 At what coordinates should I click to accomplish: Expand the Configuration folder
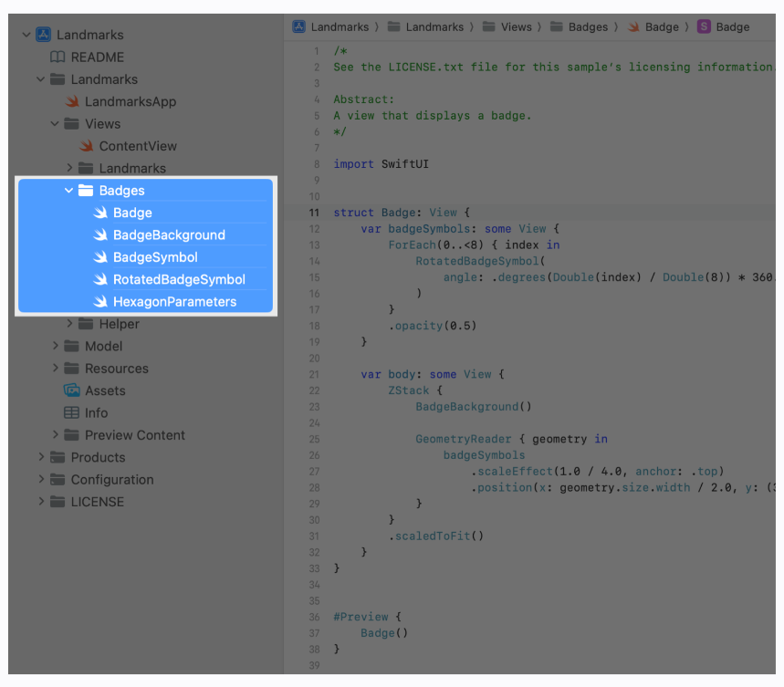click(x=41, y=479)
